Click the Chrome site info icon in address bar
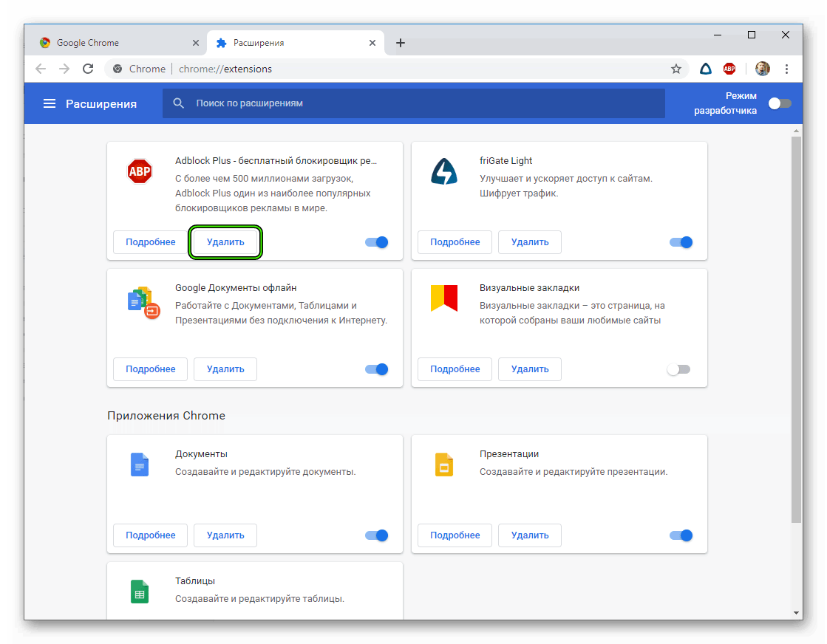The image size is (827, 644). [118, 69]
